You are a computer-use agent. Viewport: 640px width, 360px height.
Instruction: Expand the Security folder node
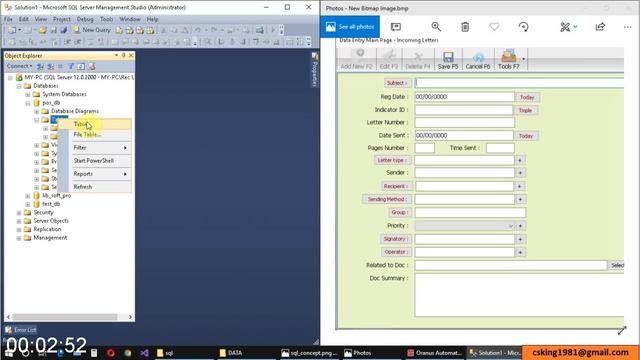(x=19, y=212)
